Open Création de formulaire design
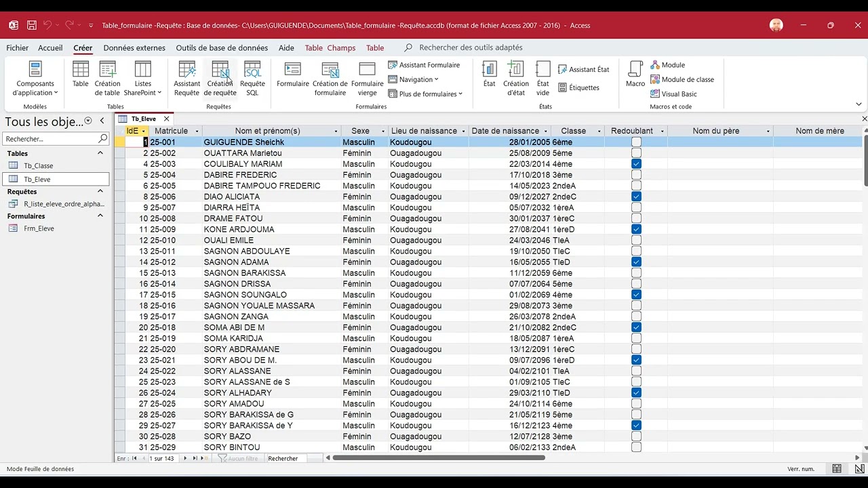Viewport: 868px width, 488px height. pos(330,79)
